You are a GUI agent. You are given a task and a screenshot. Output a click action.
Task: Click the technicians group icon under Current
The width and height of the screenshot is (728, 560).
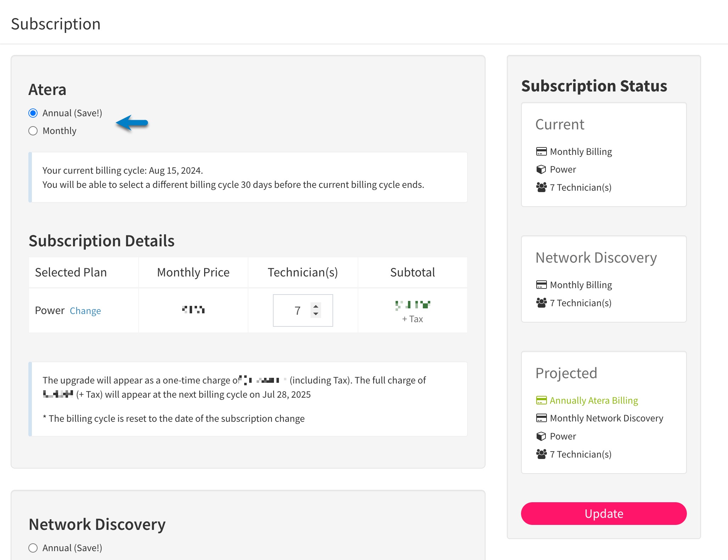(541, 187)
